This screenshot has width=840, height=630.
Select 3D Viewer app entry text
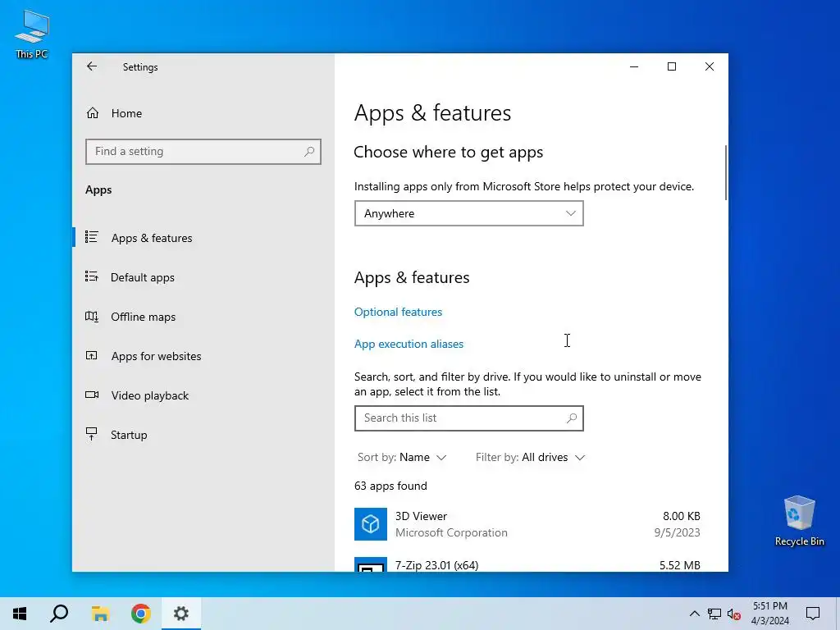(421, 516)
